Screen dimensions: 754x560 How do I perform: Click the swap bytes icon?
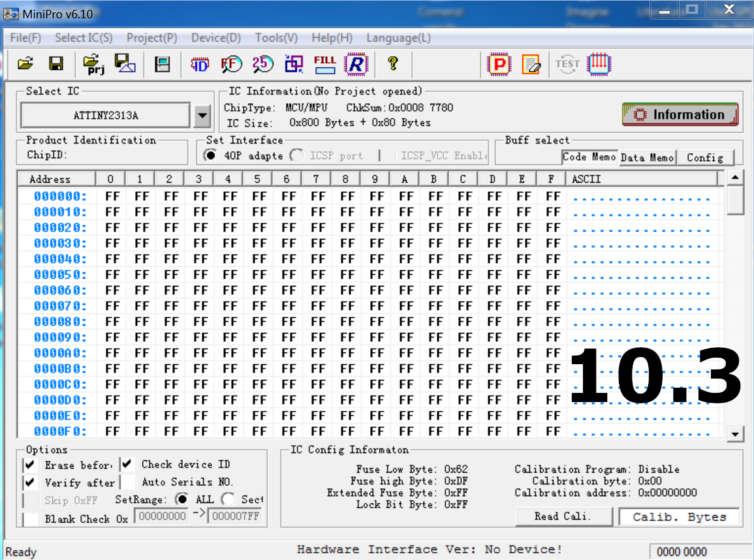point(294,64)
